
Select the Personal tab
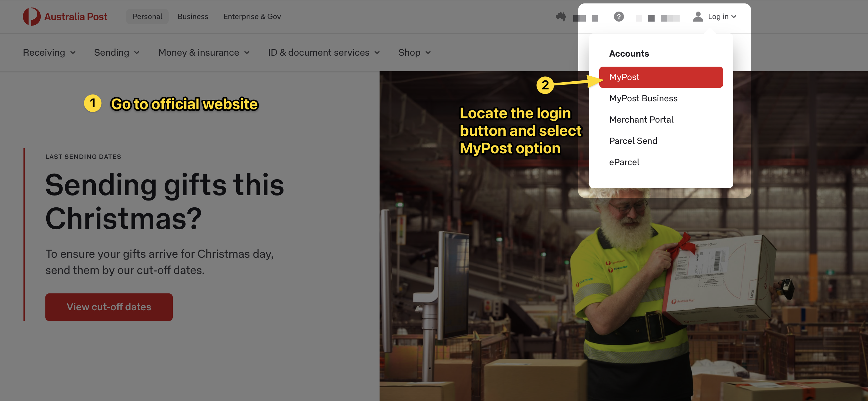[147, 17]
